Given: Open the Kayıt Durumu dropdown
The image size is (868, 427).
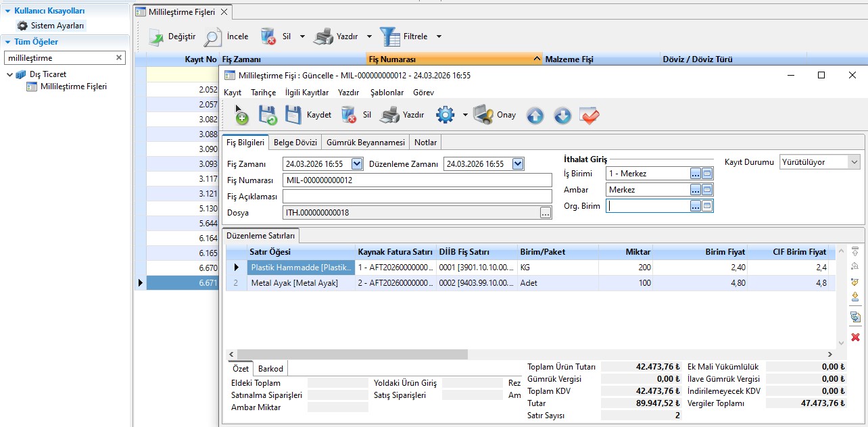Looking at the screenshot, I should click(x=854, y=162).
